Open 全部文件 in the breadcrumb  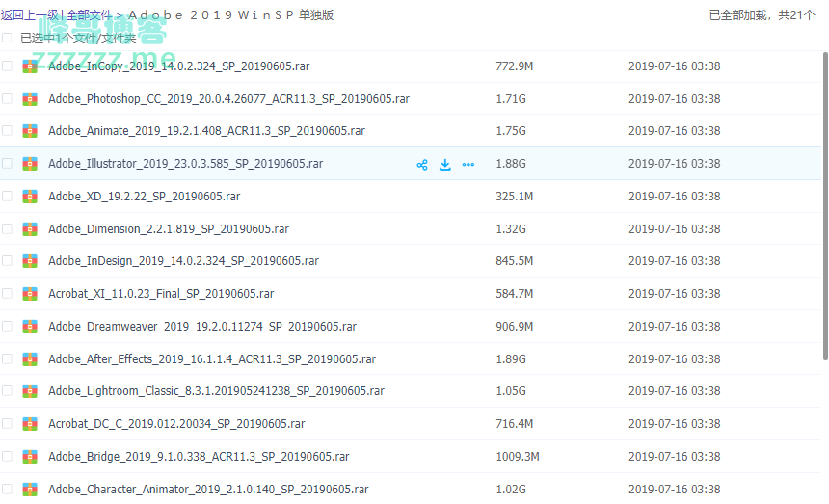[90, 15]
